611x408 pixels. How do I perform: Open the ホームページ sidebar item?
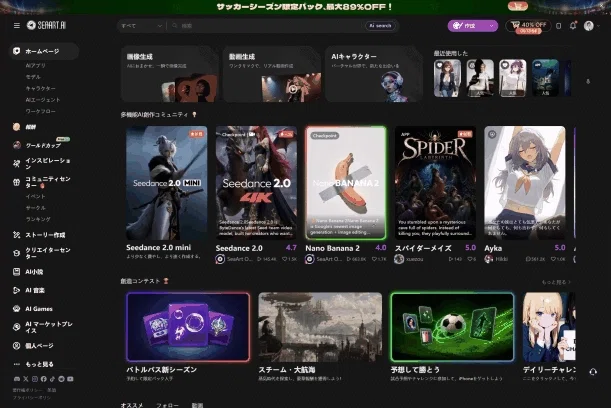[44, 51]
